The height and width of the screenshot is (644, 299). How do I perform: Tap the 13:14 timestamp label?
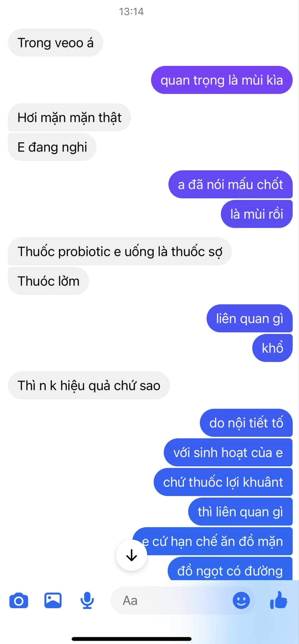[131, 12]
